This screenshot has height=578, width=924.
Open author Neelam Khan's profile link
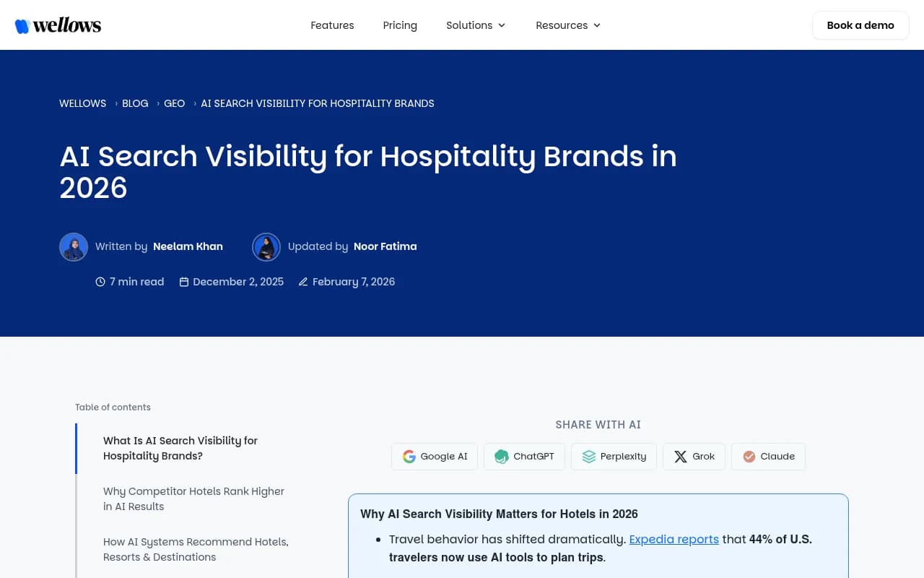pos(188,246)
